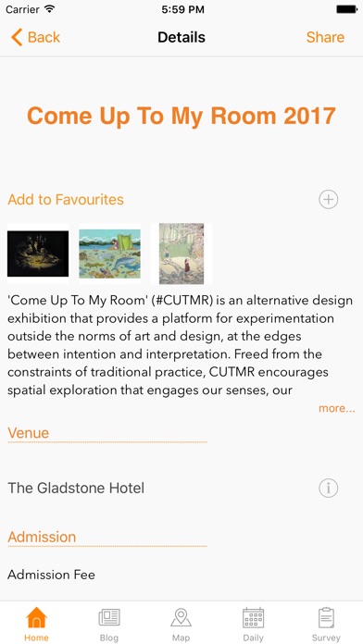The width and height of the screenshot is (363, 644).
Task: Open the Map tab pin icon
Action: coord(181,617)
